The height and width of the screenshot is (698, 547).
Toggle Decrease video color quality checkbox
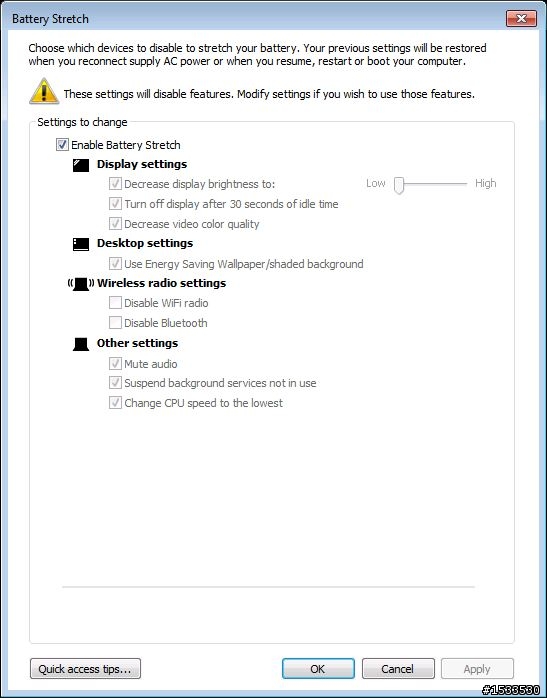[115, 223]
